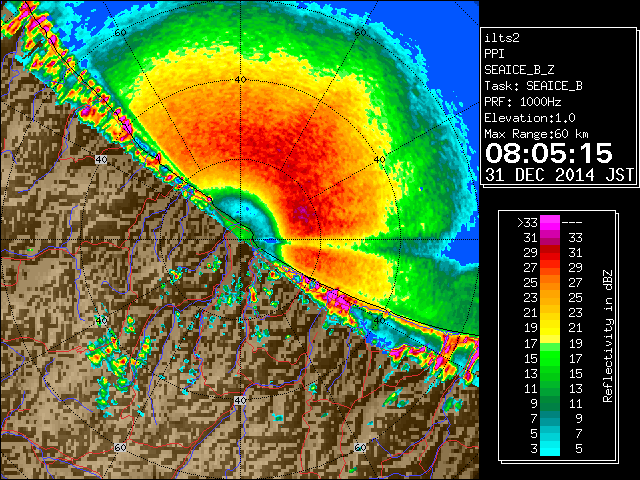Select the 'Task: SEAICE_B' line
The height and width of the screenshot is (480, 640).
533,86
